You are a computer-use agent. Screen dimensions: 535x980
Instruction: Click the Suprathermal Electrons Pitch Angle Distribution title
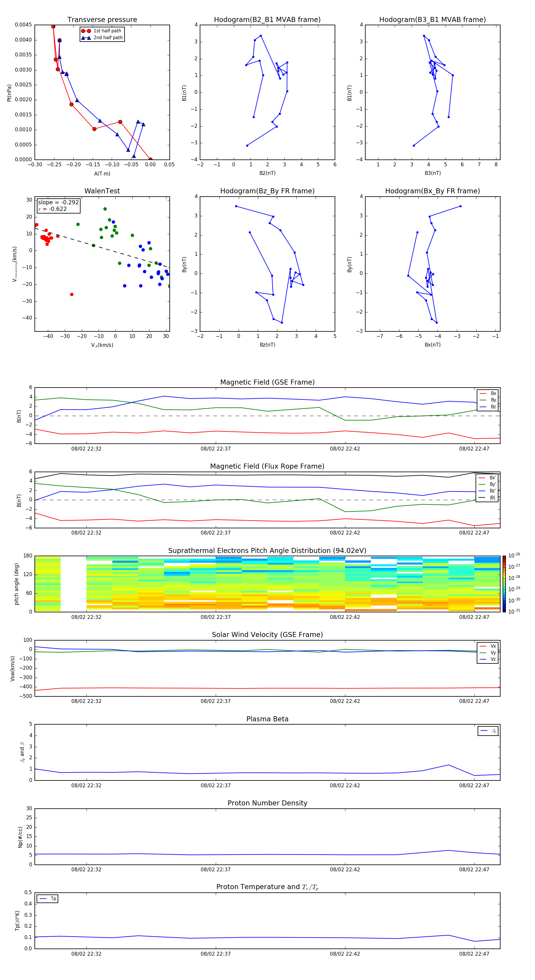point(267,551)
